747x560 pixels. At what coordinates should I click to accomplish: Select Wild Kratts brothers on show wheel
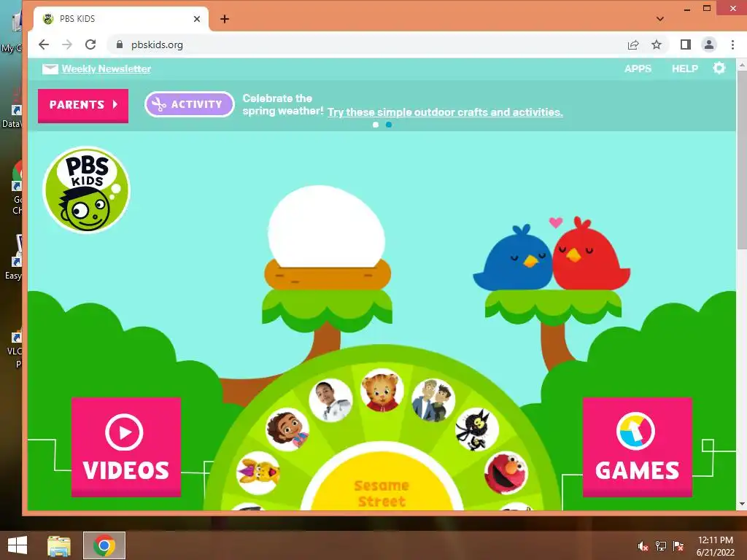point(433,400)
